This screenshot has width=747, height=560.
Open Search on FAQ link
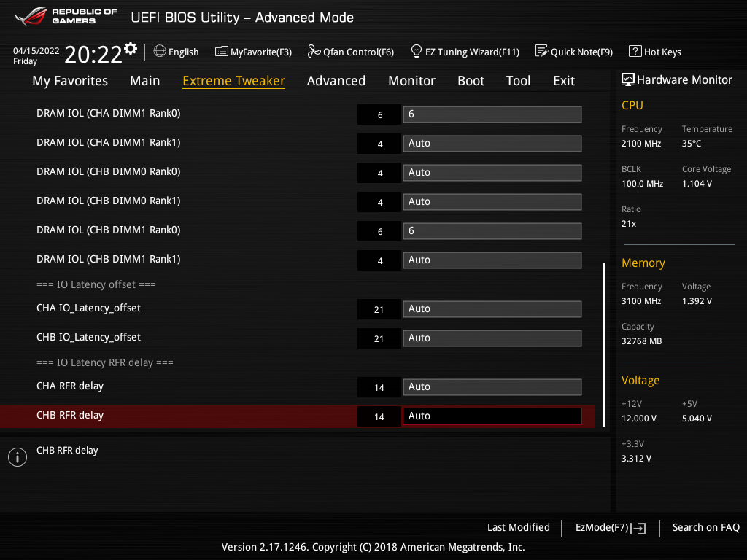tap(705, 528)
